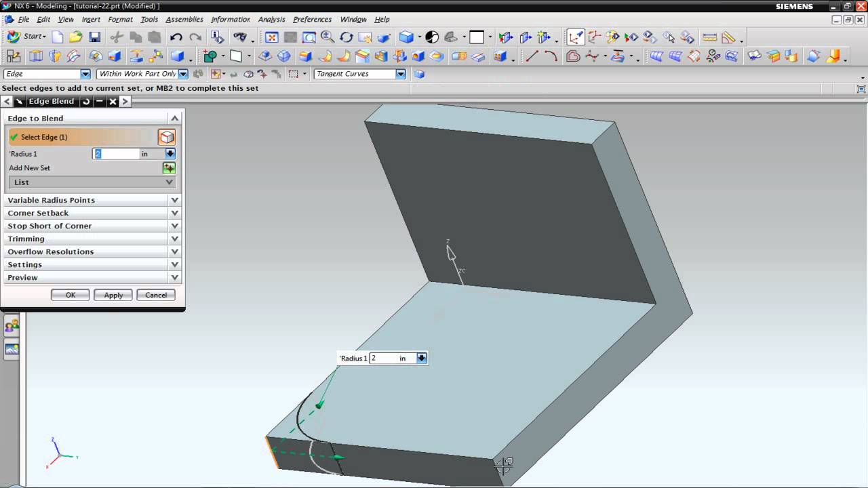Go to previous dialog with left arrow
Screen dimensions: 868x488
point(7,102)
